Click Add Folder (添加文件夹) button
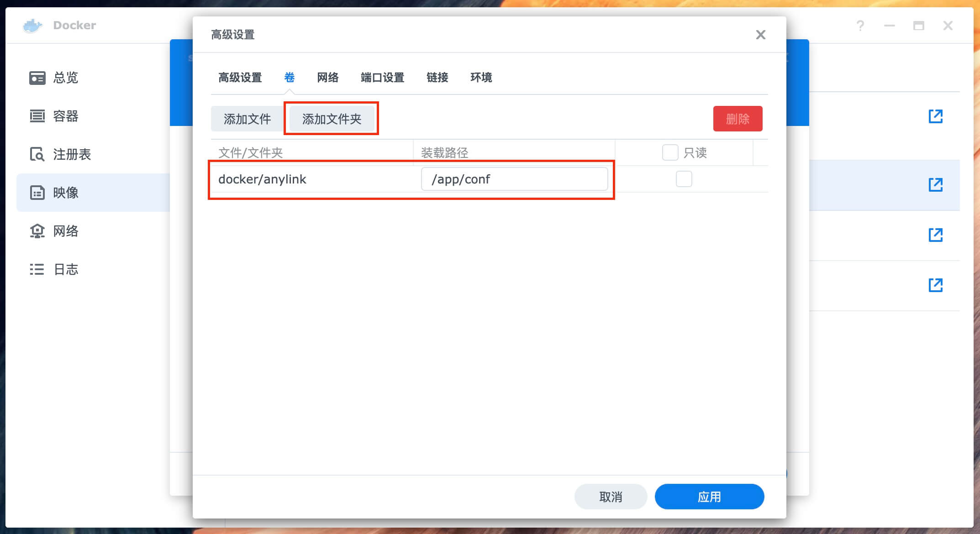The width and height of the screenshot is (980, 534). coord(332,119)
